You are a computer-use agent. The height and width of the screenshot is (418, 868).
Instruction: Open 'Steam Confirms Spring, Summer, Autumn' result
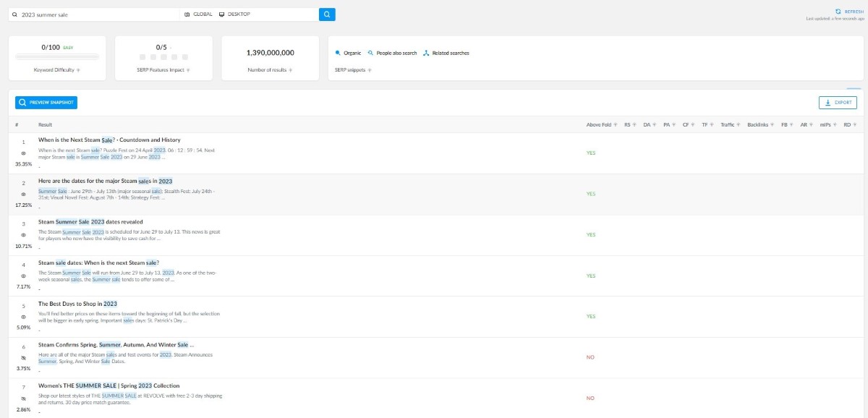click(x=116, y=344)
